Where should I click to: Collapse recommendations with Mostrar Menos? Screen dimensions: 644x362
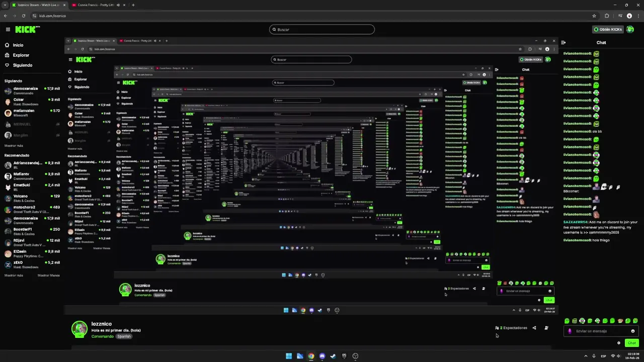(49, 276)
